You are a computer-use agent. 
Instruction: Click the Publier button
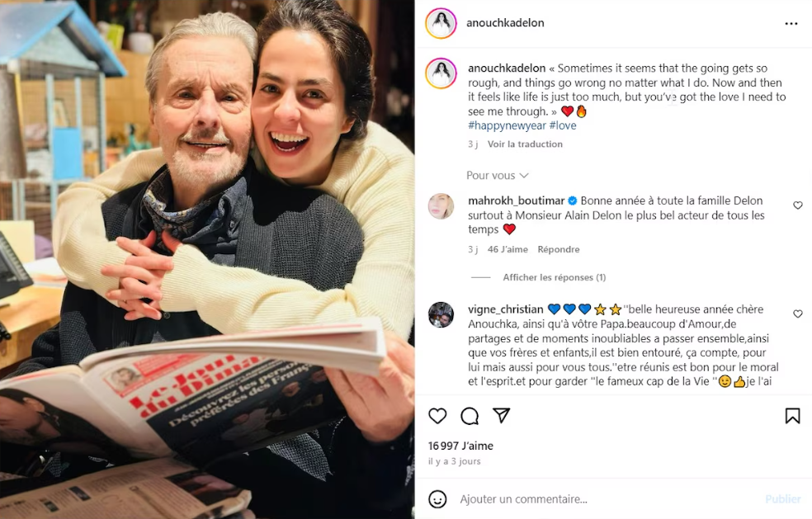(782, 499)
